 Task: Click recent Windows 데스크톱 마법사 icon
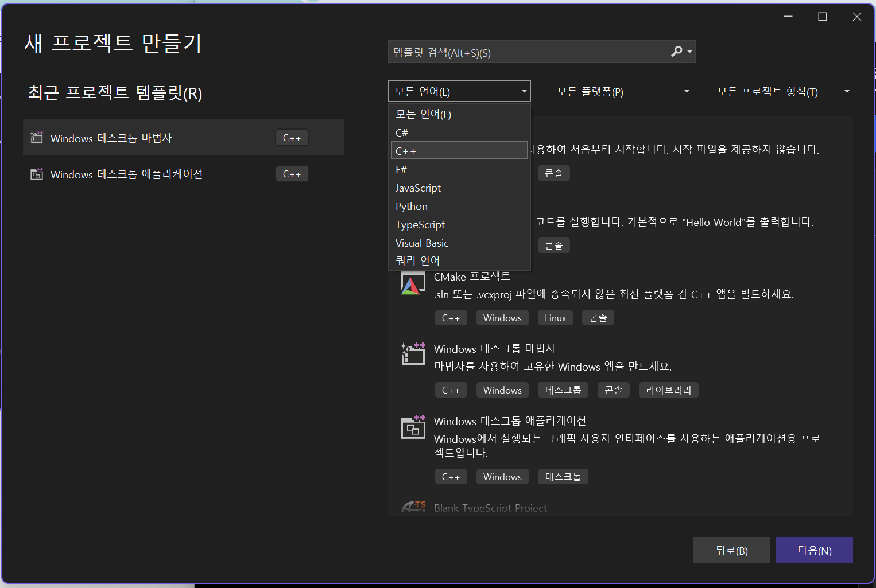pos(37,138)
